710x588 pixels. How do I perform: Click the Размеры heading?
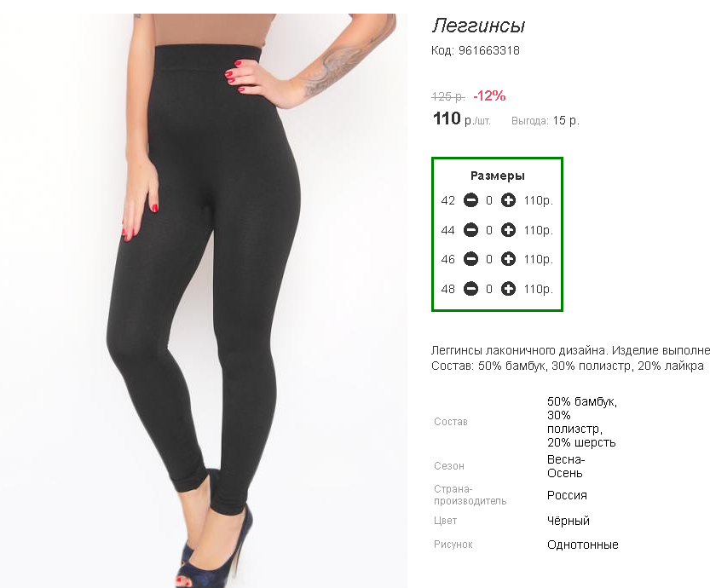tap(497, 176)
